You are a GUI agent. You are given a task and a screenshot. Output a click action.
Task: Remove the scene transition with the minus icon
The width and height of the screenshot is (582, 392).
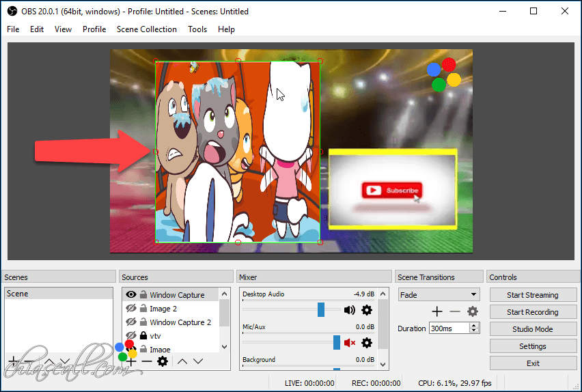pyautogui.click(x=455, y=311)
